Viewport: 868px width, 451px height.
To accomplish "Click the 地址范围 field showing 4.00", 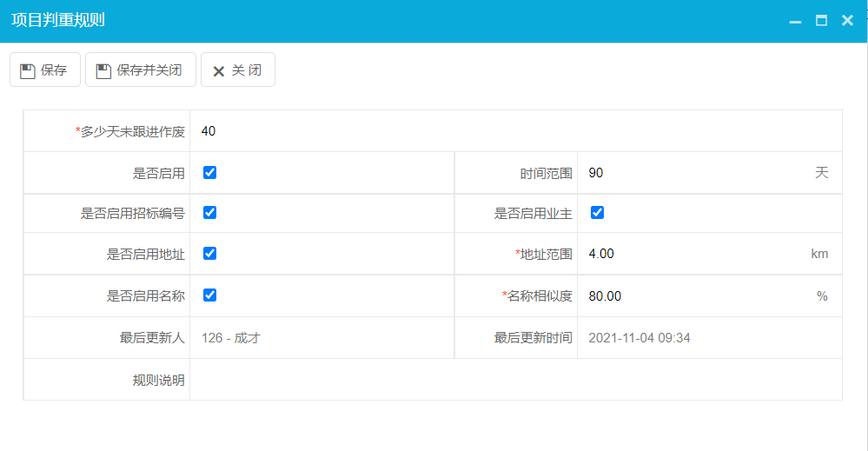I will 695,254.
